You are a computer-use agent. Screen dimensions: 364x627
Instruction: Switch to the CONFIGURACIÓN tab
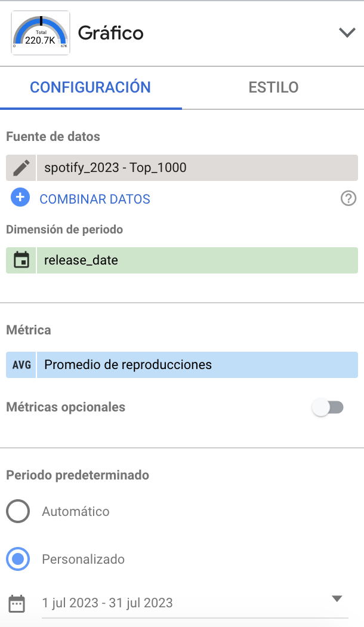click(91, 87)
